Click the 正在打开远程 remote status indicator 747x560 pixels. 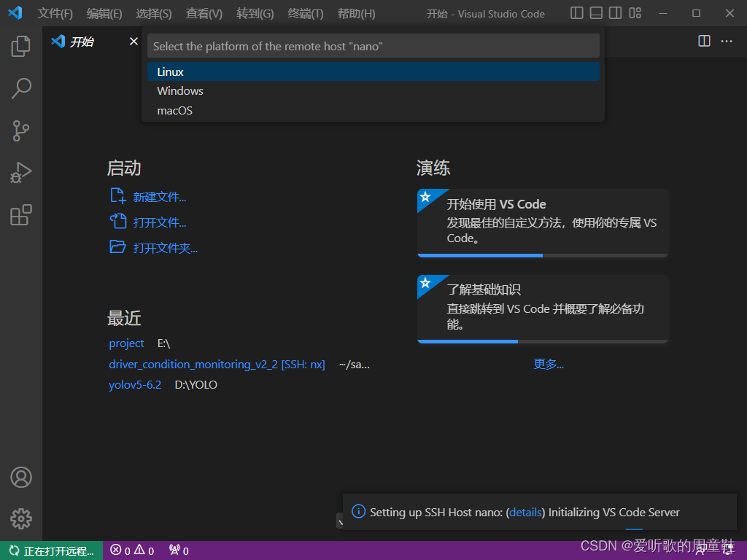[x=52, y=551]
